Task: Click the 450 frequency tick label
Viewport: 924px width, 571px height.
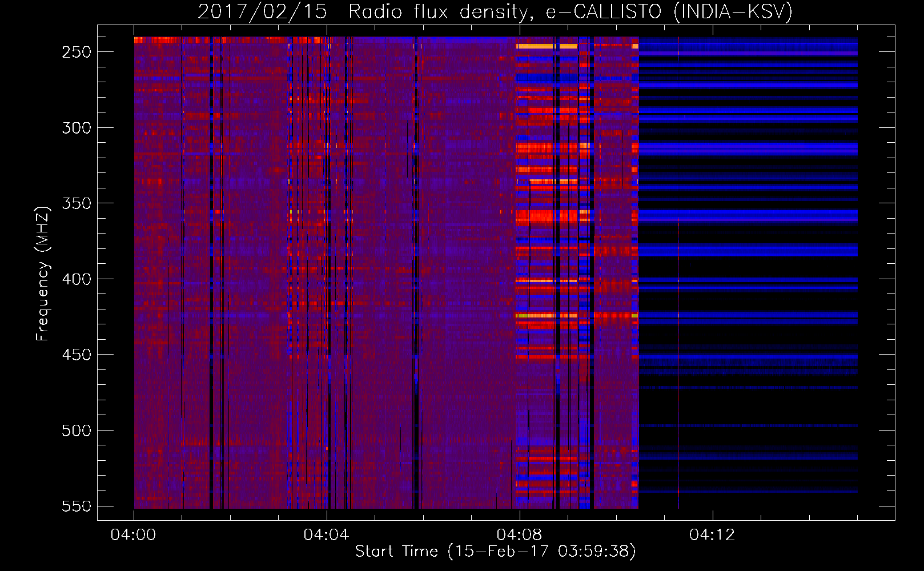Action: (x=77, y=355)
